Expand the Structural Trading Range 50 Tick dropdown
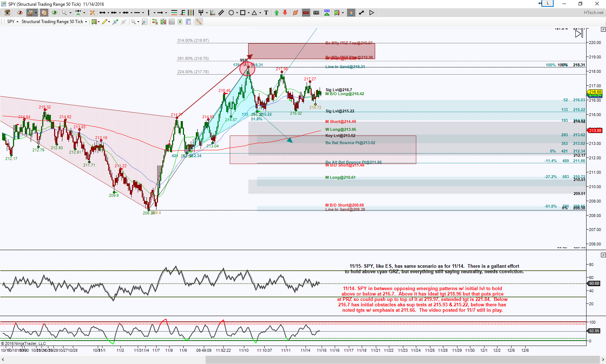The height and width of the screenshot is (364, 606). click(54, 22)
